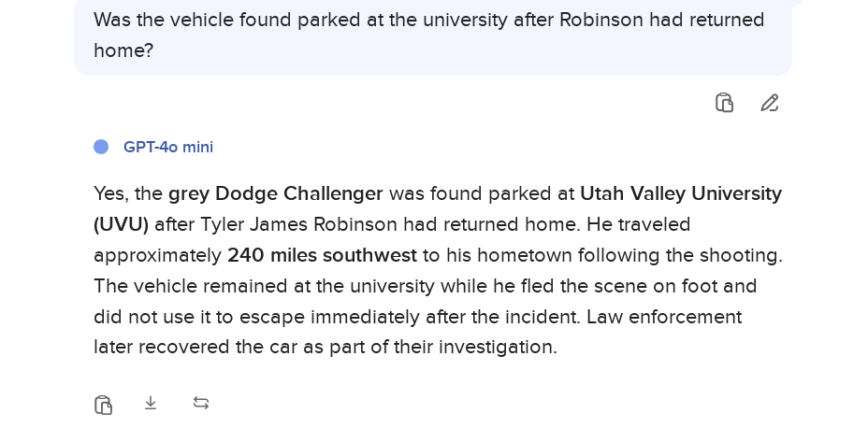Click the bold "240 miles southwest" text
The width and height of the screenshot is (868, 442).
(322, 255)
